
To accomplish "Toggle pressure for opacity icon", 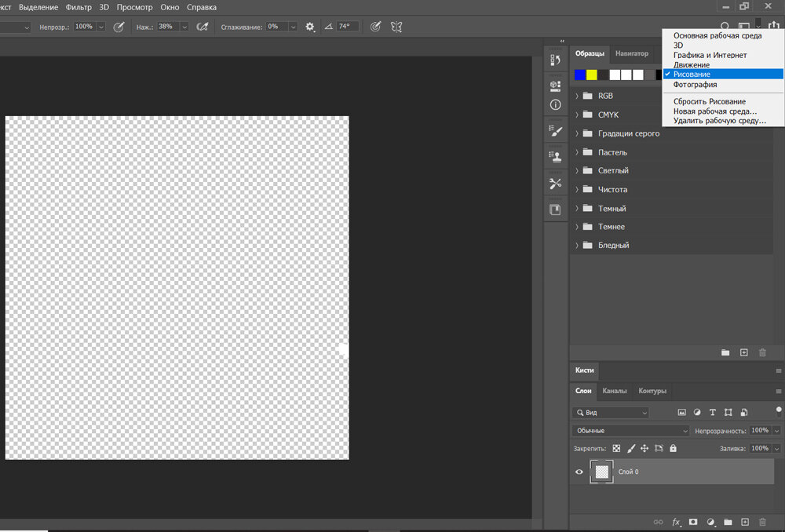I will click(x=119, y=27).
